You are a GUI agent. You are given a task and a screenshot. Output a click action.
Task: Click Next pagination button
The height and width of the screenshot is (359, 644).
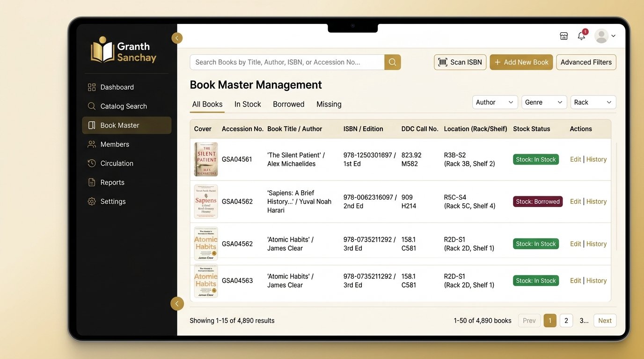coord(605,321)
